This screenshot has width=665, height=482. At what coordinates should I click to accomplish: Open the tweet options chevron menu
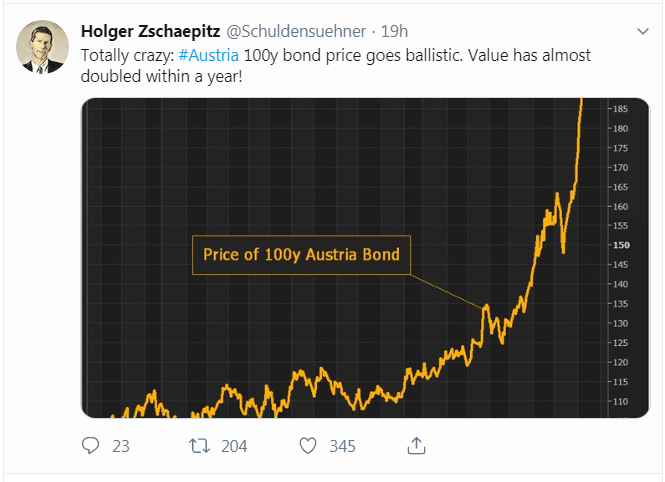tap(643, 31)
